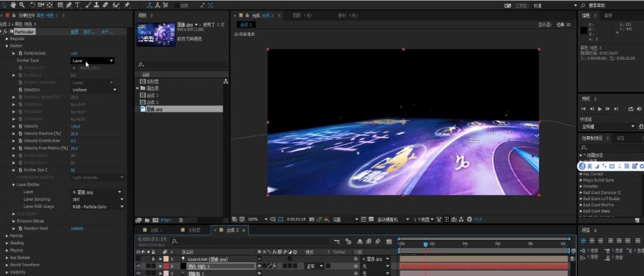Select the Clone Stamp tool

(96, 5)
